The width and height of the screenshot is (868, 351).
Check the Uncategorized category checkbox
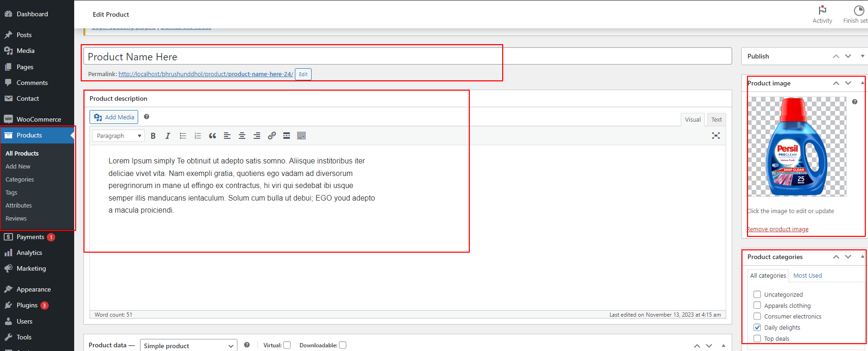coord(757,294)
